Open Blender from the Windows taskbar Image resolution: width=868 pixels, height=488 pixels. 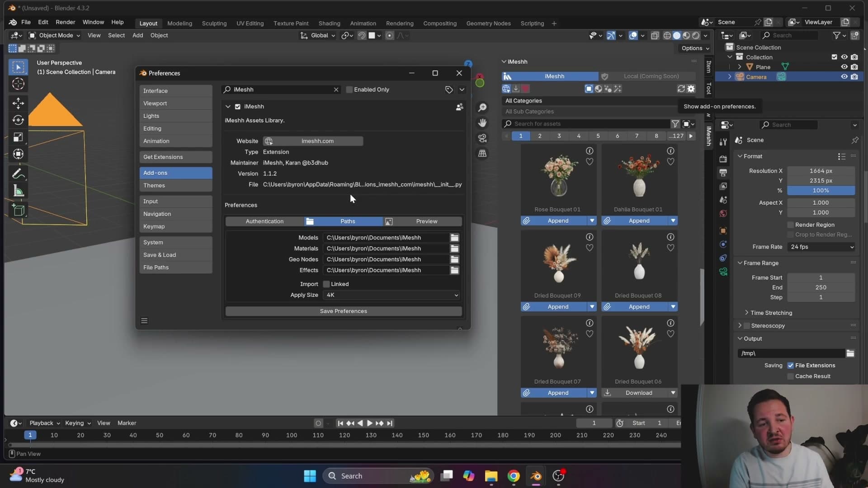click(x=536, y=476)
